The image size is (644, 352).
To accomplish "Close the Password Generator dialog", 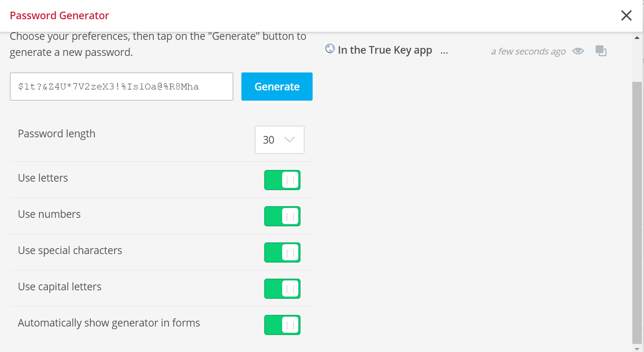I will [626, 15].
